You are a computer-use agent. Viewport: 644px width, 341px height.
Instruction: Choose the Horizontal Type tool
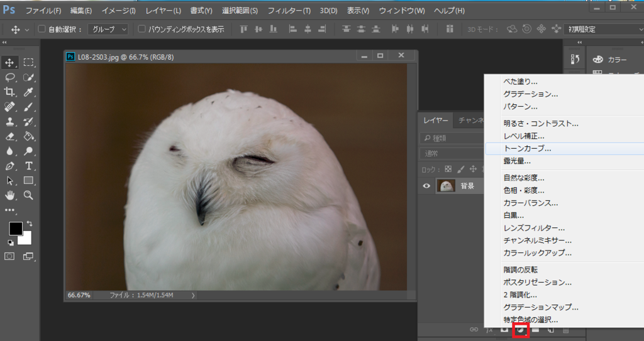[x=28, y=166]
